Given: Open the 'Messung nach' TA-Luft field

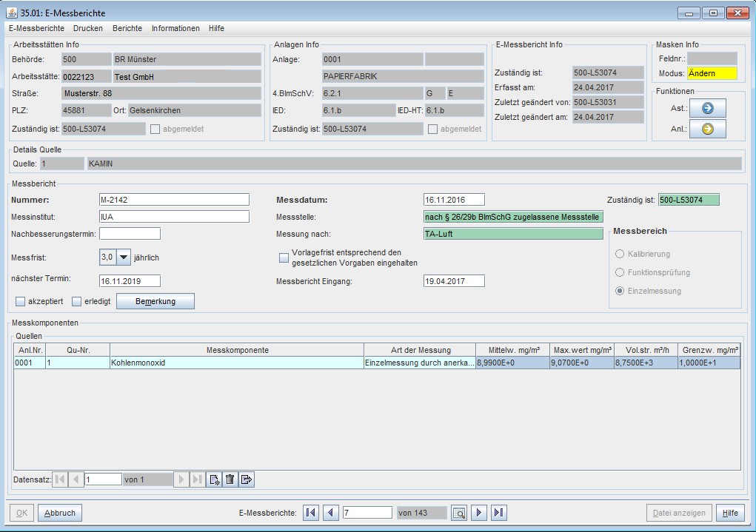Looking at the screenshot, I should tap(513, 234).
